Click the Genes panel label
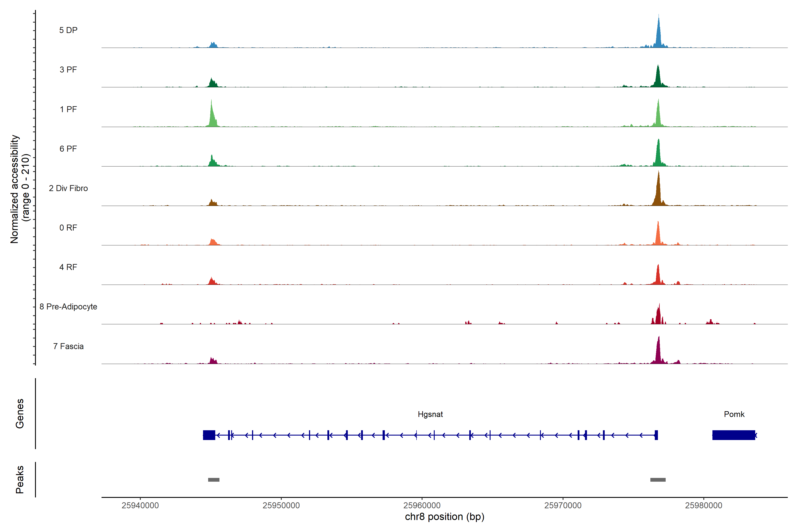The width and height of the screenshot is (798, 532). click(x=20, y=414)
